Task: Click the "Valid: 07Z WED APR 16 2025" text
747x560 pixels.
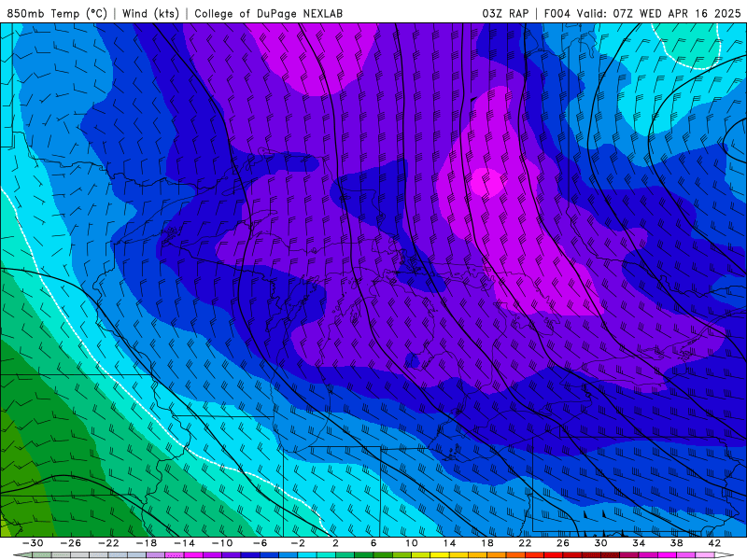Action: pyautogui.click(x=659, y=13)
